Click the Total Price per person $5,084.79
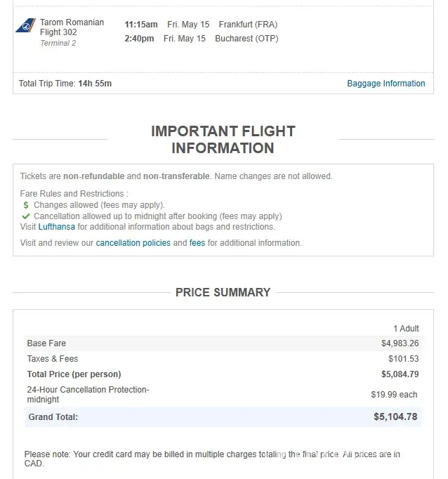This screenshot has height=479, width=448. [x=400, y=374]
